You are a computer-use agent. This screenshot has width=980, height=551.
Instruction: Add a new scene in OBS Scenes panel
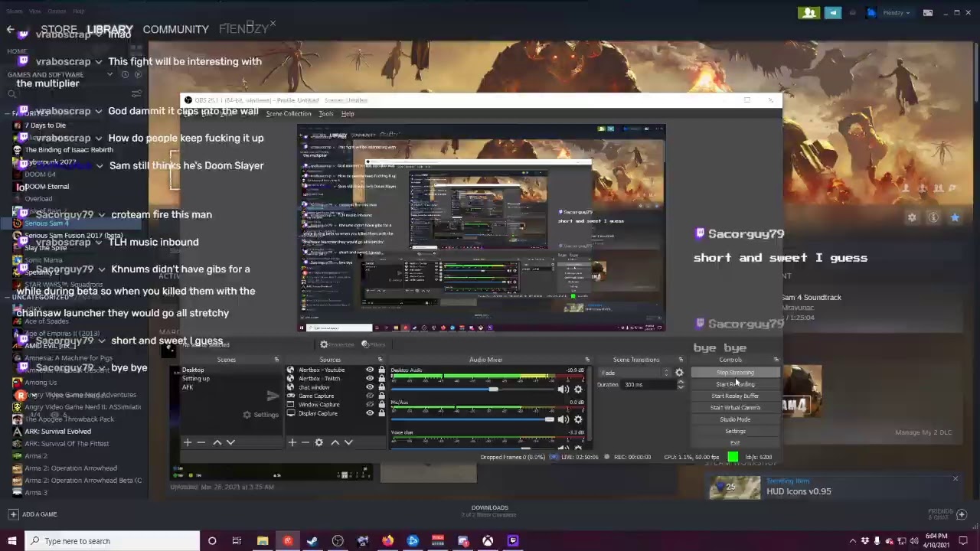(188, 442)
